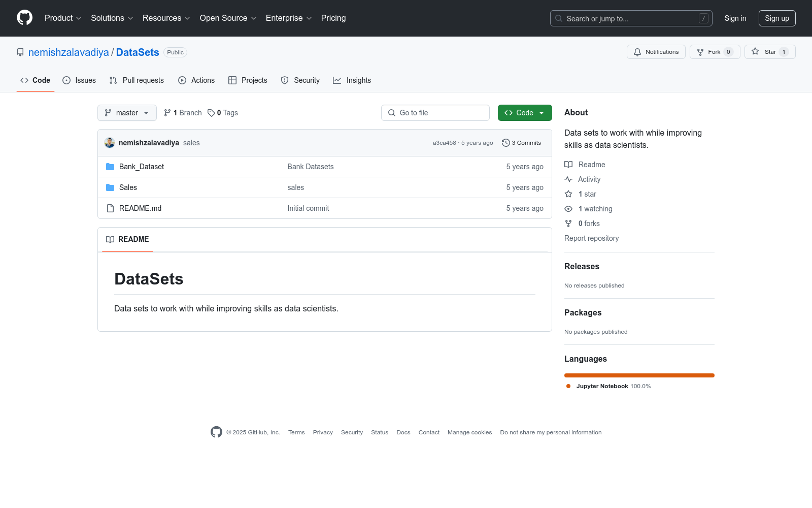The width and height of the screenshot is (812, 508).
Task: Expand the Open Source menu
Action: tap(228, 18)
